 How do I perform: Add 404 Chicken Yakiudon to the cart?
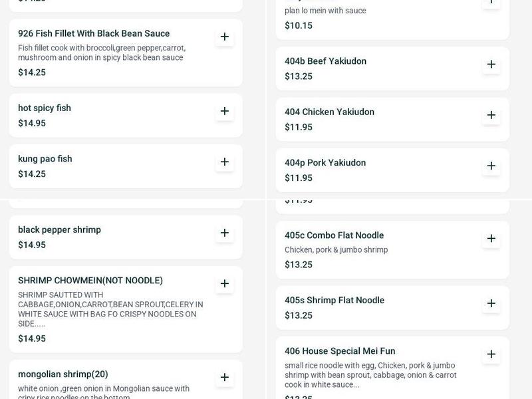coord(491,116)
